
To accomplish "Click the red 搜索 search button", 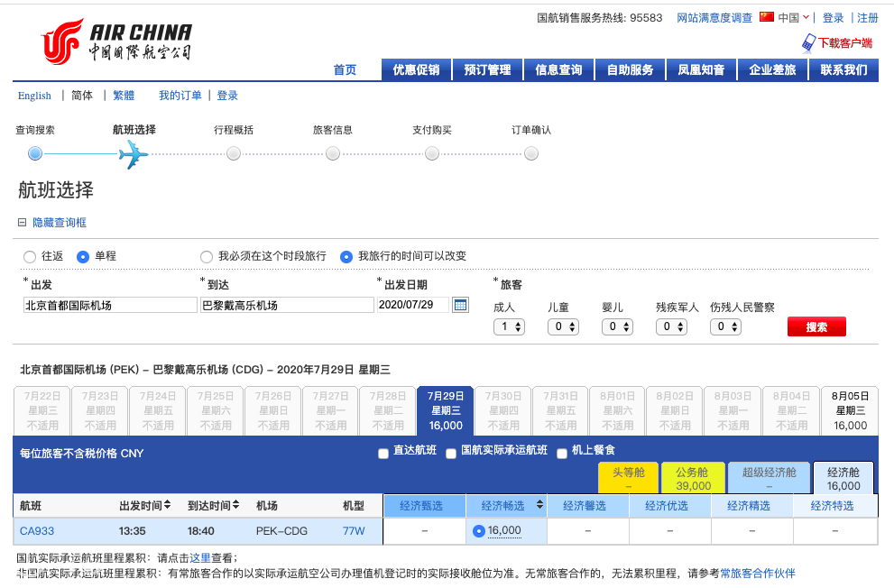I will [x=816, y=327].
